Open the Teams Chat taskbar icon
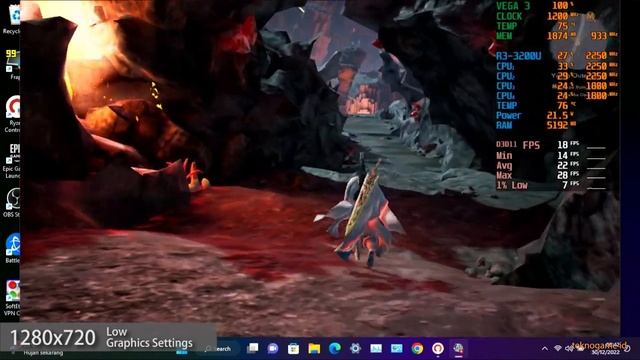Image resolution: width=640 pixels, height=360 pixels. click(273, 348)
